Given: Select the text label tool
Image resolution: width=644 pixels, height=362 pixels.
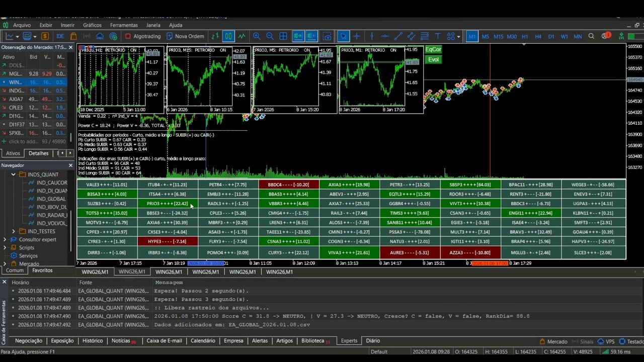Looking at the screenshot, I should click(438, 36).
